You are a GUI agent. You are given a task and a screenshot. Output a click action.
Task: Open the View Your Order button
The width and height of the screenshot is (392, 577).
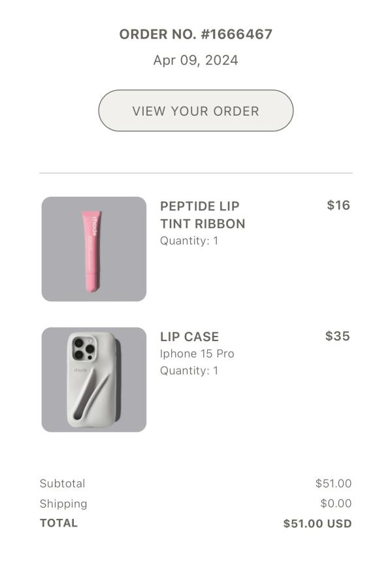(x=196, y=110)
